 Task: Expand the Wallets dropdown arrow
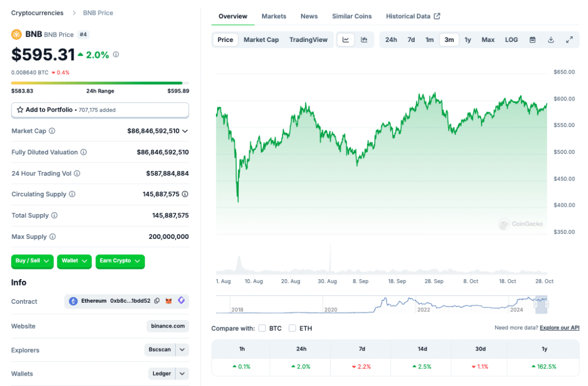(x=182, y=373)
